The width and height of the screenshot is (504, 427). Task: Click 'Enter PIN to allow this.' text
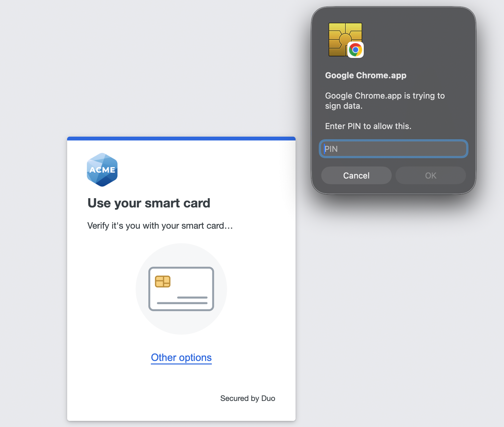[x=368, y=126]
